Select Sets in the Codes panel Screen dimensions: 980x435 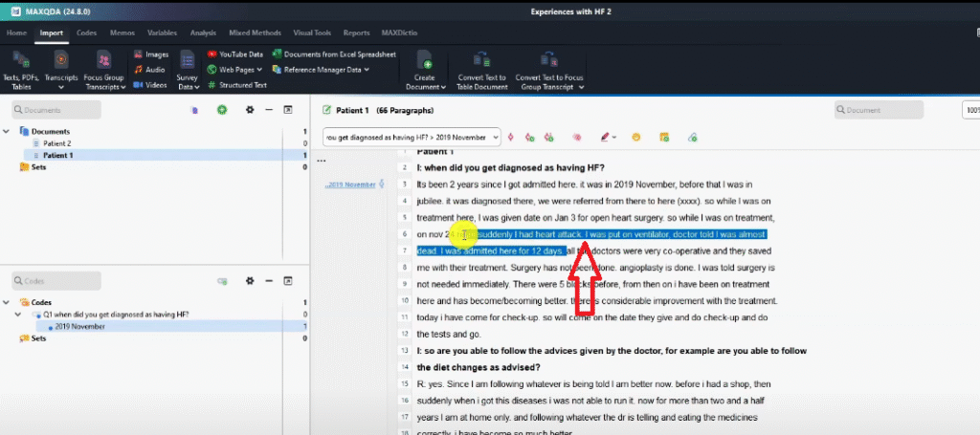38,338
